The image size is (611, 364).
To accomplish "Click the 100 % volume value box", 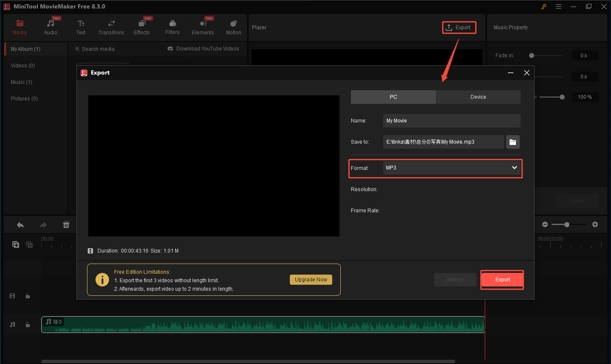I will (585, 97).
